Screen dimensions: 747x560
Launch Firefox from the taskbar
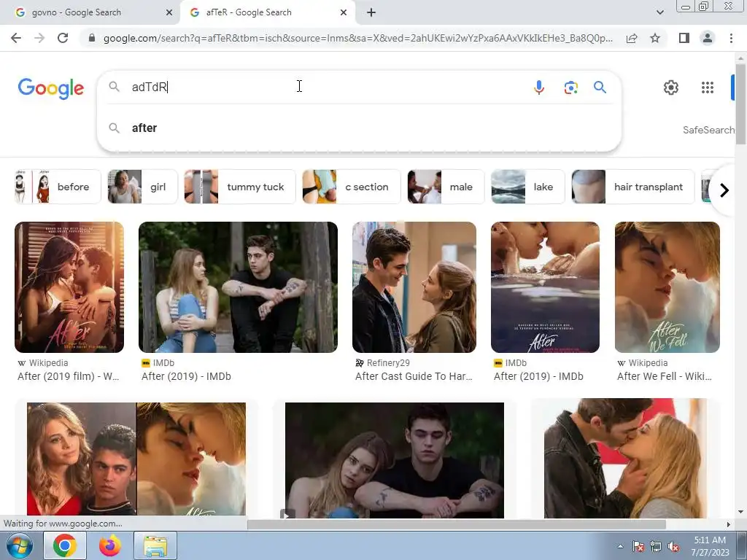coord(109,545)
